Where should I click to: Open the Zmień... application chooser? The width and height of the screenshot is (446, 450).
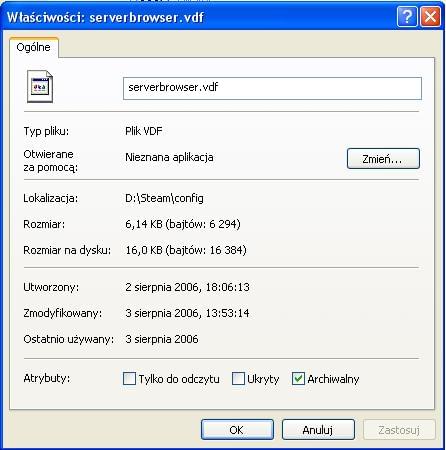point(383,159)
